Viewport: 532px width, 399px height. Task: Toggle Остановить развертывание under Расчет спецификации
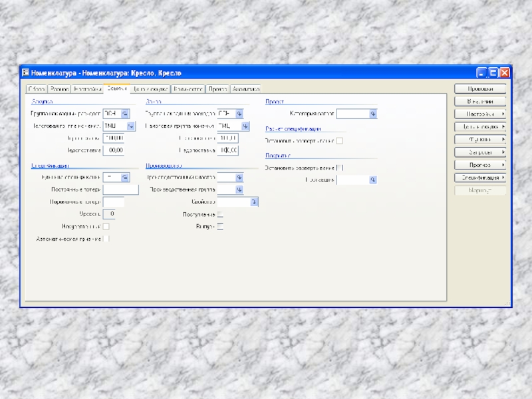click(339, 141)
